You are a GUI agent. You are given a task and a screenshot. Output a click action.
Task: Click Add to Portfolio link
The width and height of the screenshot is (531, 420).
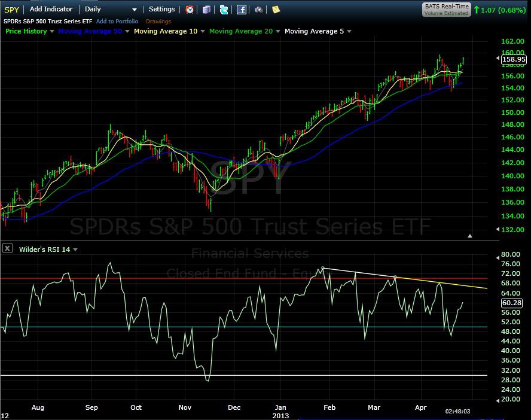117,22
